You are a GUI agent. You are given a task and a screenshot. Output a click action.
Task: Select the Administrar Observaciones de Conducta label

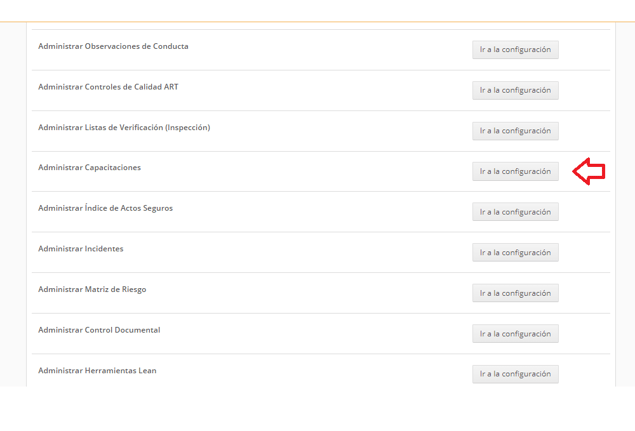click(113, 46)
